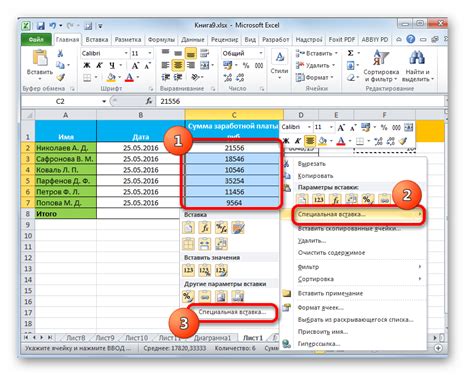This screenshot has width=474, height=375.
Task: Click the ribbon's decrease indent icon
Action: (165, 78)
